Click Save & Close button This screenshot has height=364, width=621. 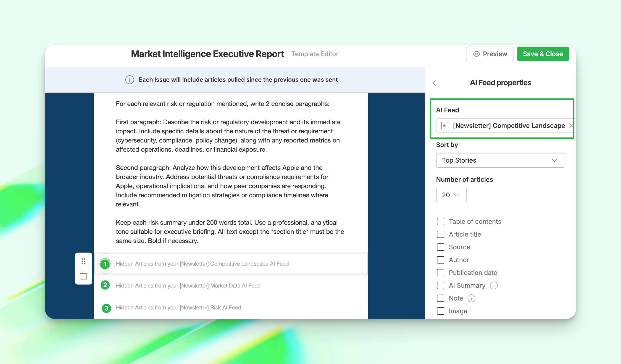(543, 54)
